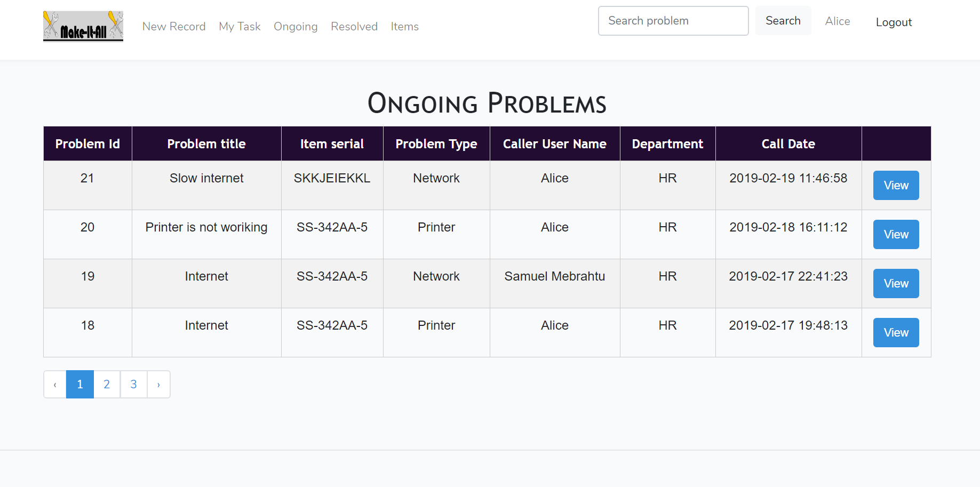Screen dimensions: 980x487
Task: Go to previous page arrow
Action: [55, 385]
